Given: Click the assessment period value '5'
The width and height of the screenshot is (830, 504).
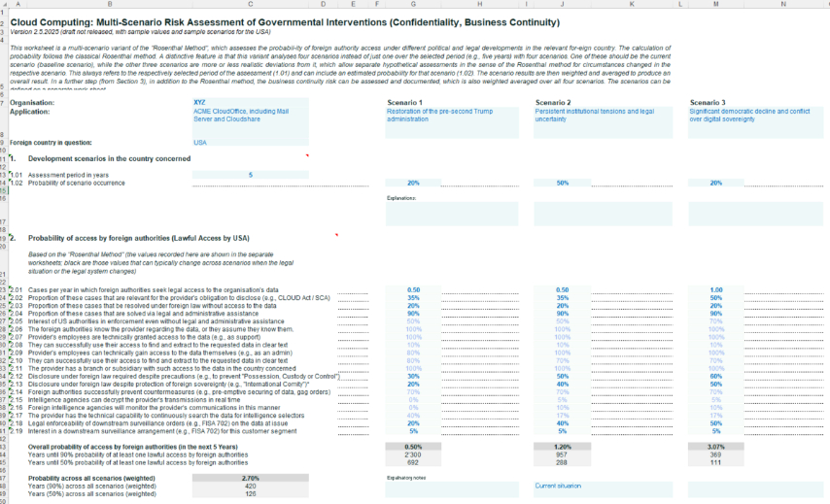Looking at the screenshot, I should [251, 175].
